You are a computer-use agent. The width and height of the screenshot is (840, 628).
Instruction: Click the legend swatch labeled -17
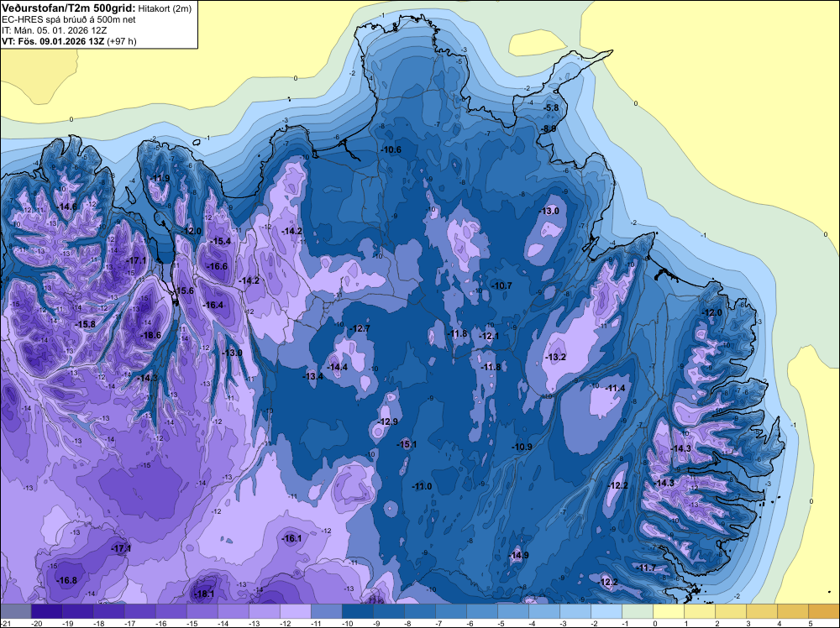click(x=139, y=611)
